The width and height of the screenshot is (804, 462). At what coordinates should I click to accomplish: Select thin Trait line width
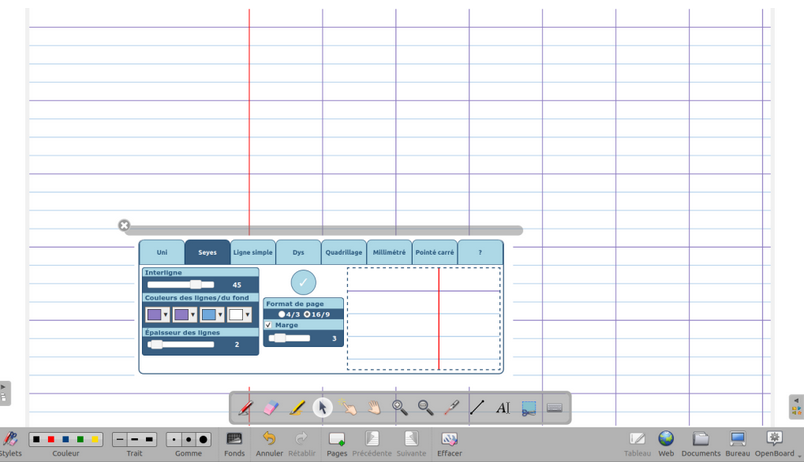(x=119, y=439)
